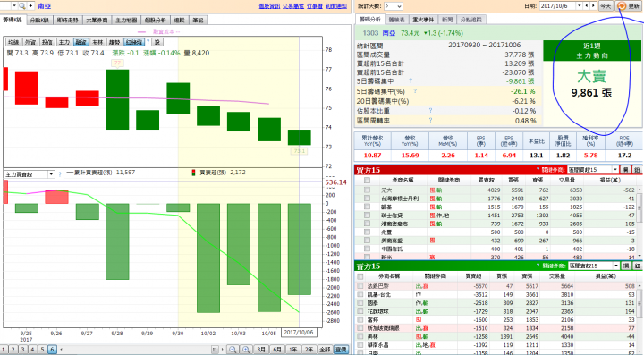Toggle the 紅綠燈 indicator off
Image resolution: width=644 pixels, height=355 pixels.
[134, 42]
